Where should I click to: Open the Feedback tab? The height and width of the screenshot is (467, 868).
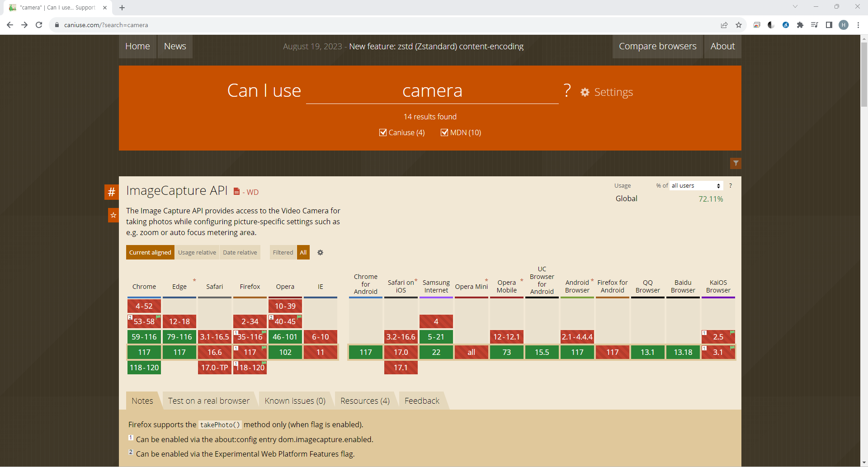pos(422,401)
